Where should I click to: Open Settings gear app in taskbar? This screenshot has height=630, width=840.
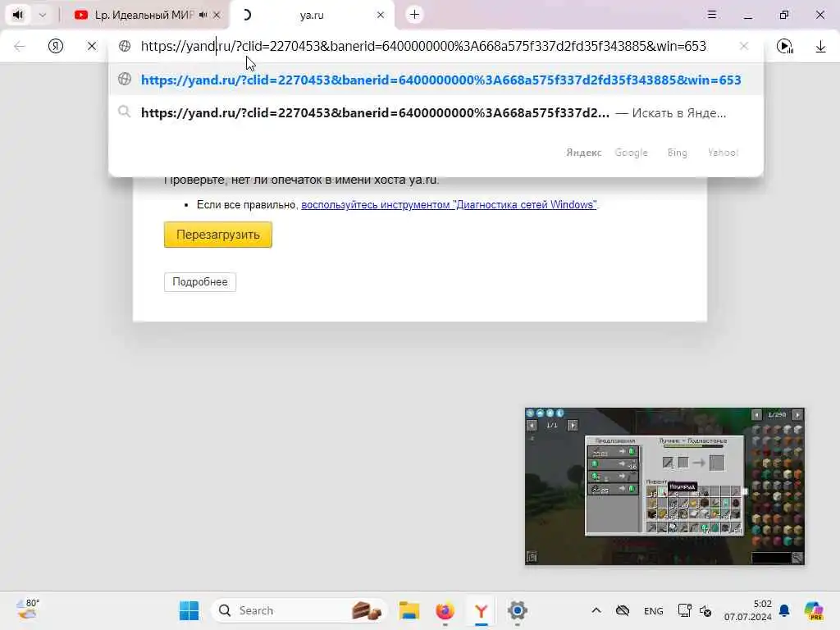[517, 610]
